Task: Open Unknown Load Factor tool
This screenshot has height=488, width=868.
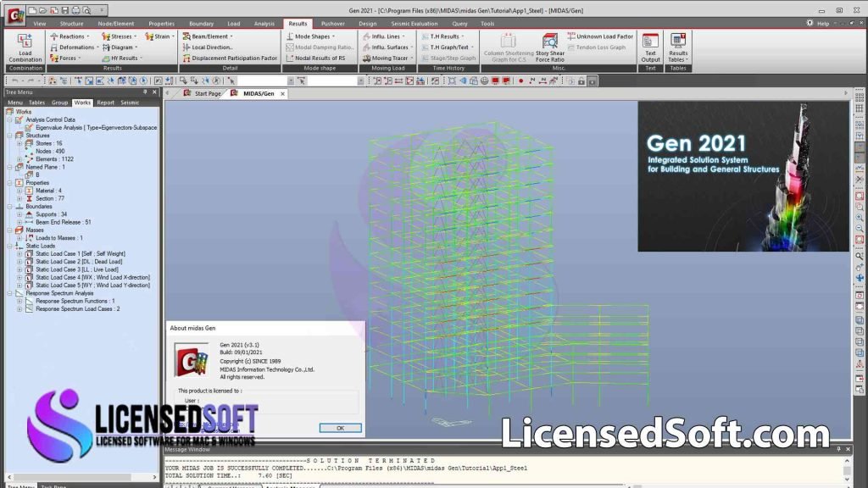Action: coord(600,36)
